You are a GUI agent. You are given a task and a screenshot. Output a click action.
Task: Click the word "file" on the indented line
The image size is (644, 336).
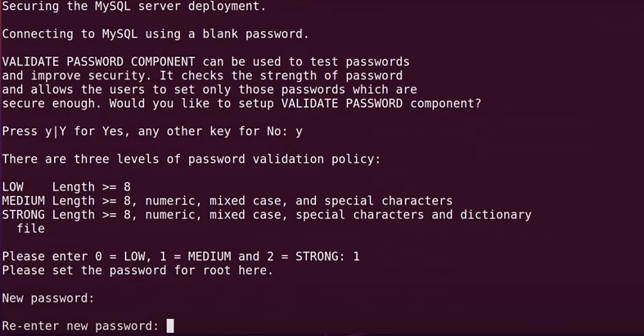(31, 229)
